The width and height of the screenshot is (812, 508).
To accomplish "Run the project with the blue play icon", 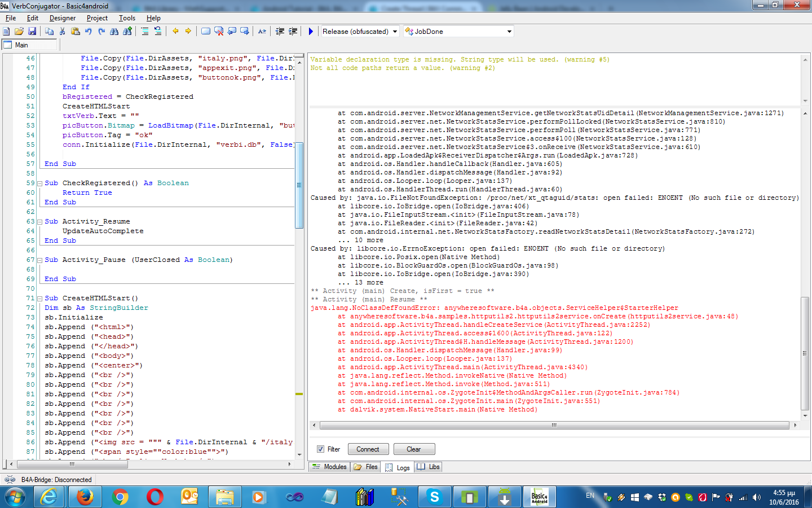I will point(311,32).
